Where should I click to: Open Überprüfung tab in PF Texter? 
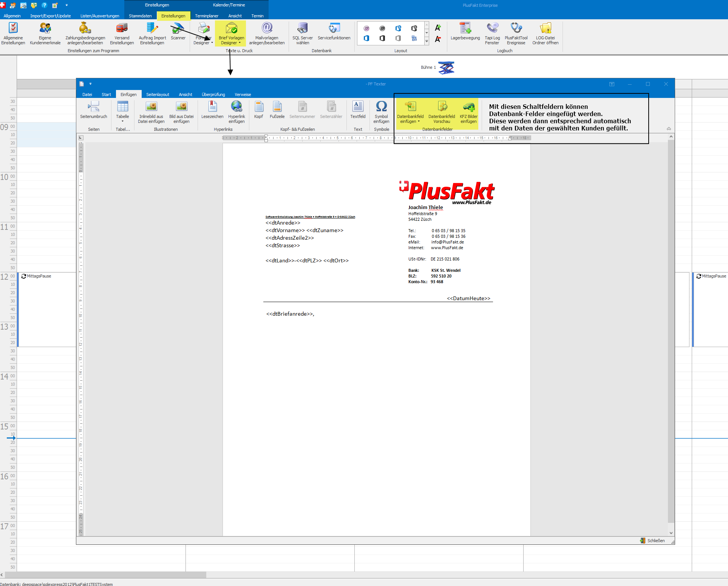[213, 95]
